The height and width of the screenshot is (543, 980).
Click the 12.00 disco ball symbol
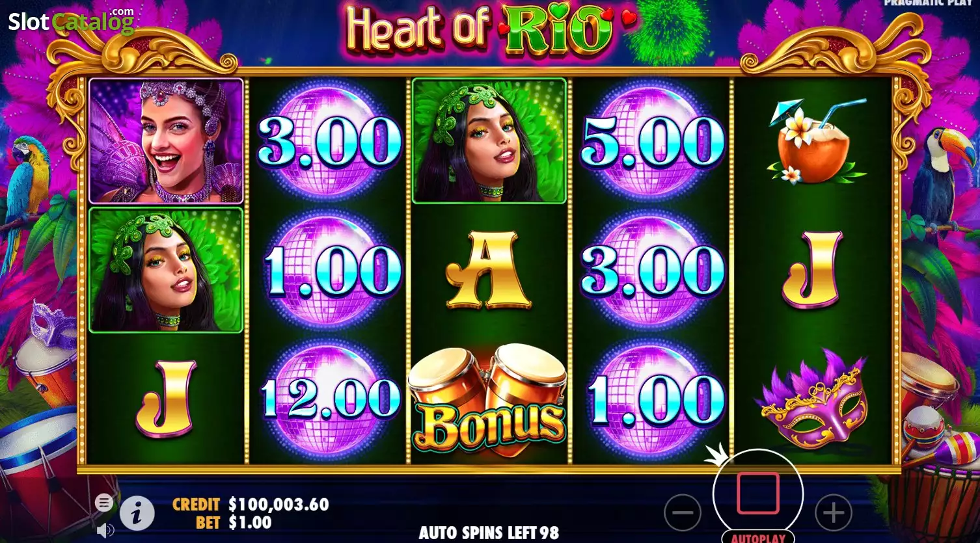(329, 398)
